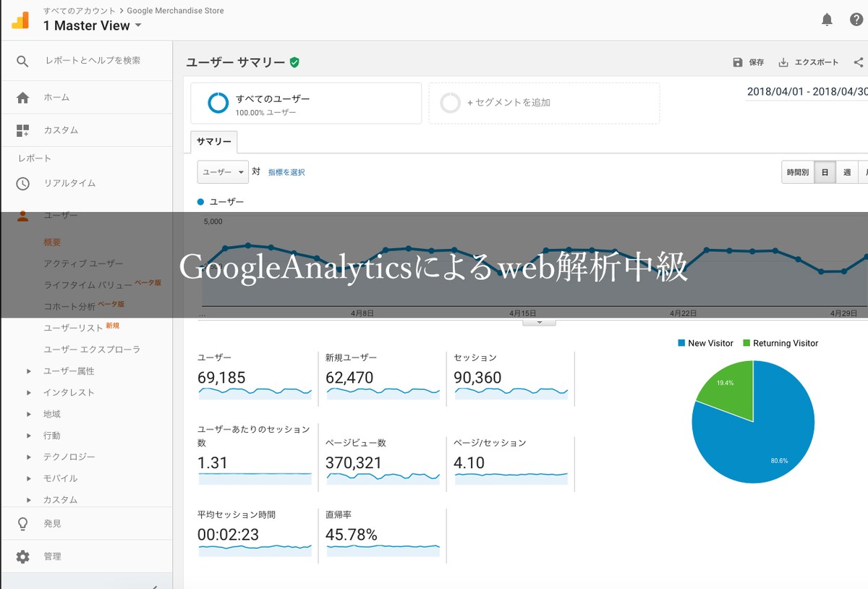Click the Home house icon in sidebar
Screen dimensions: 868x589
23,98
